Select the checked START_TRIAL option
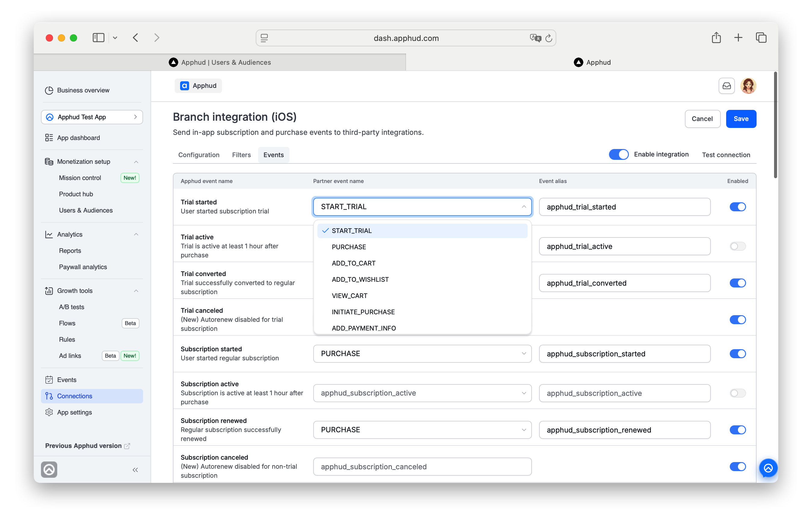The width and height of the screenshot is (812, 528). (422, 231)
